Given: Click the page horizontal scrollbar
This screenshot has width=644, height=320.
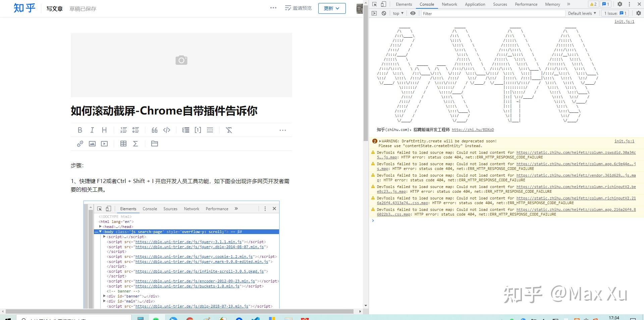Looking at the screenshot, I should [180, 311].
